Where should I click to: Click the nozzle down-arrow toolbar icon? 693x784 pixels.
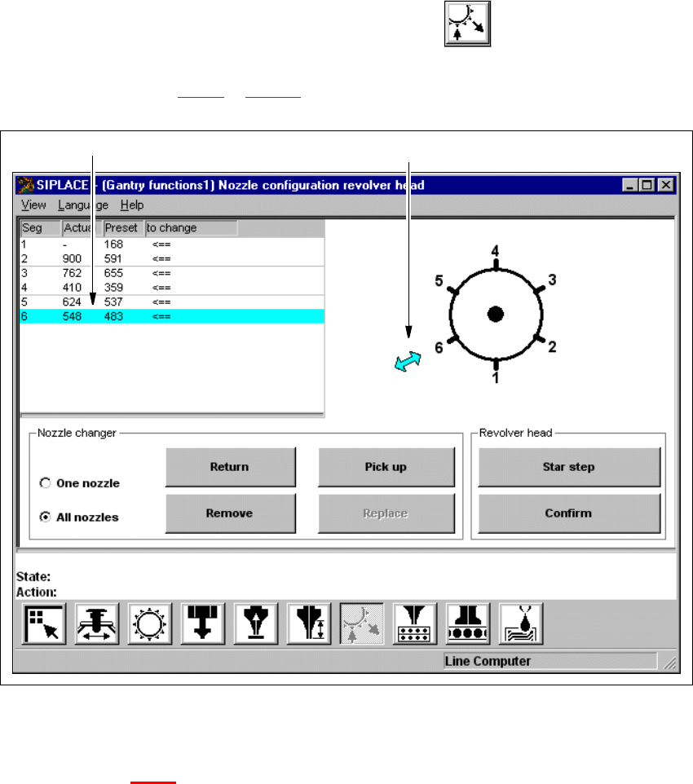pyautogui.click(x=202, y=625)
